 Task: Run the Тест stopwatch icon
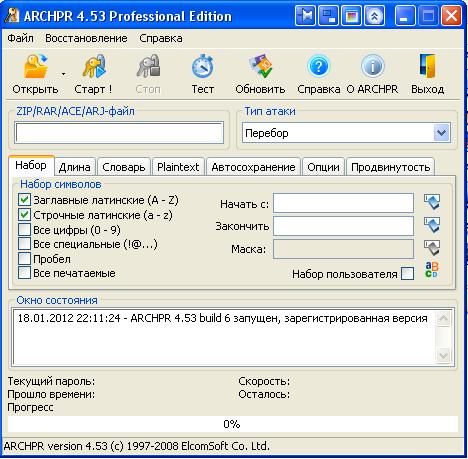pos(203,66)
